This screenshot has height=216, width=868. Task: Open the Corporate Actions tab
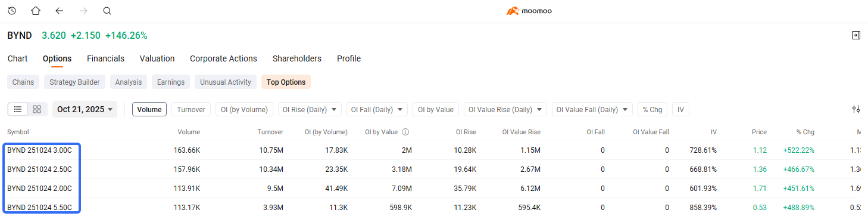point(223,58)
